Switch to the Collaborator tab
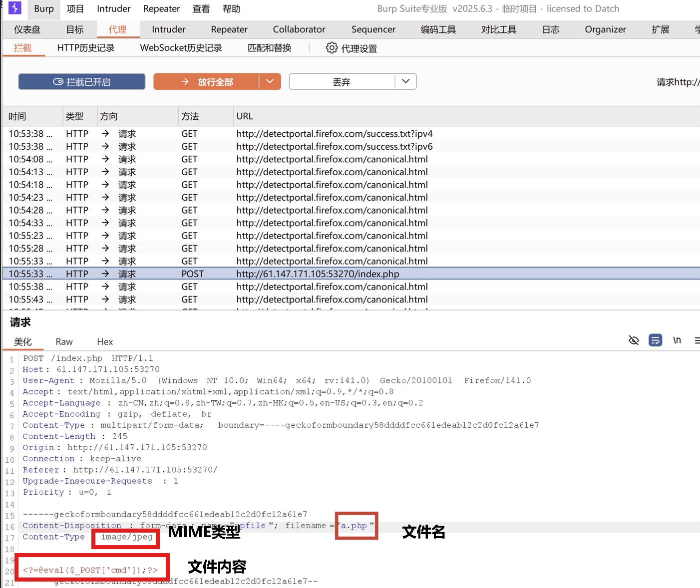Viewport: 700px width, 588px height. point(299,29)
